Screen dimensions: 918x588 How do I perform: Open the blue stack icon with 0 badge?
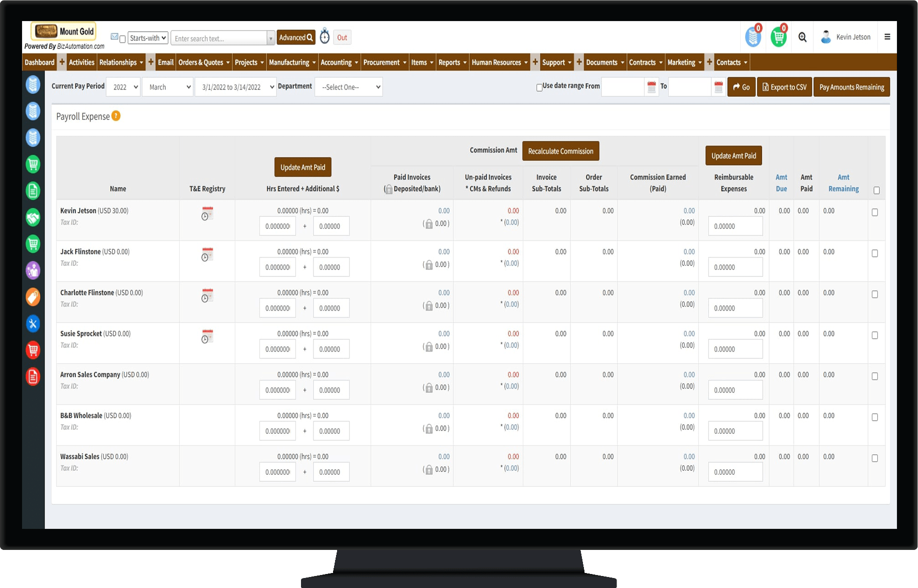click(753, 37)
